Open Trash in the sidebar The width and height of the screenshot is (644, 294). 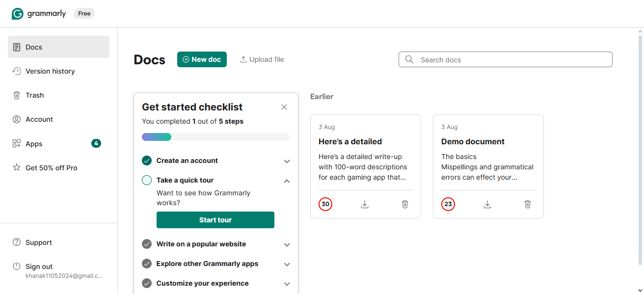[x=58, y=95]
